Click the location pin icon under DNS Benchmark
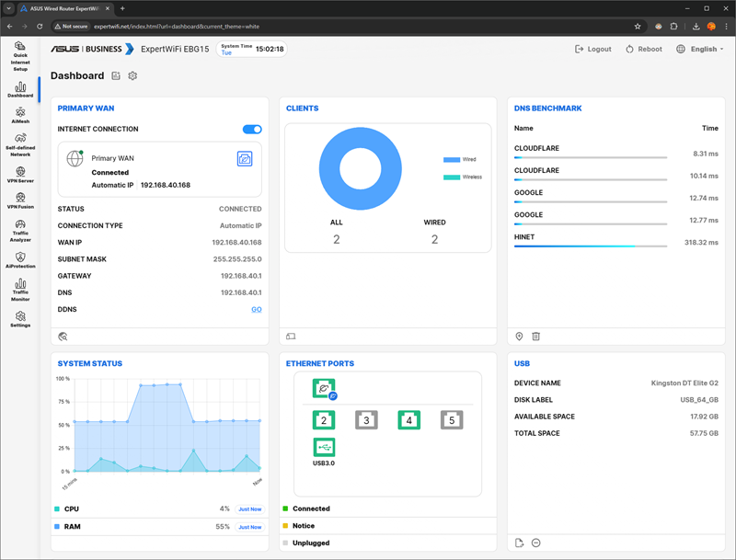This screenshot has width=736, height=560. [520, 337]
